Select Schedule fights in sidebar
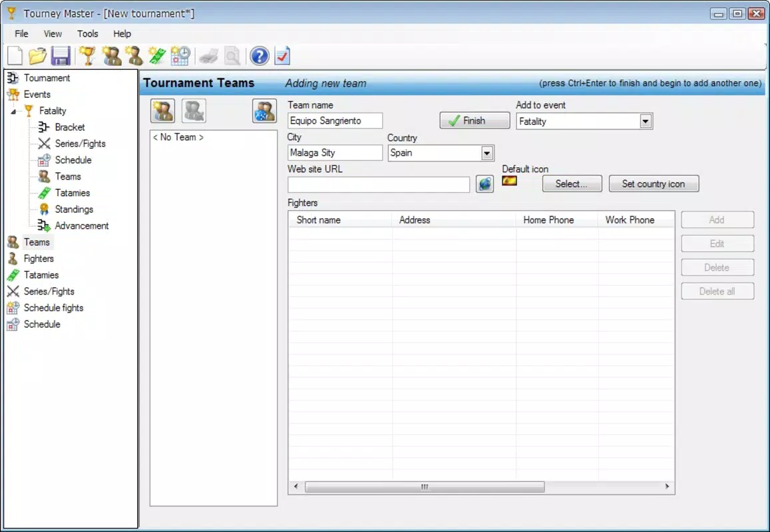The width and height of the screenshot is (770, 532). 53,308
